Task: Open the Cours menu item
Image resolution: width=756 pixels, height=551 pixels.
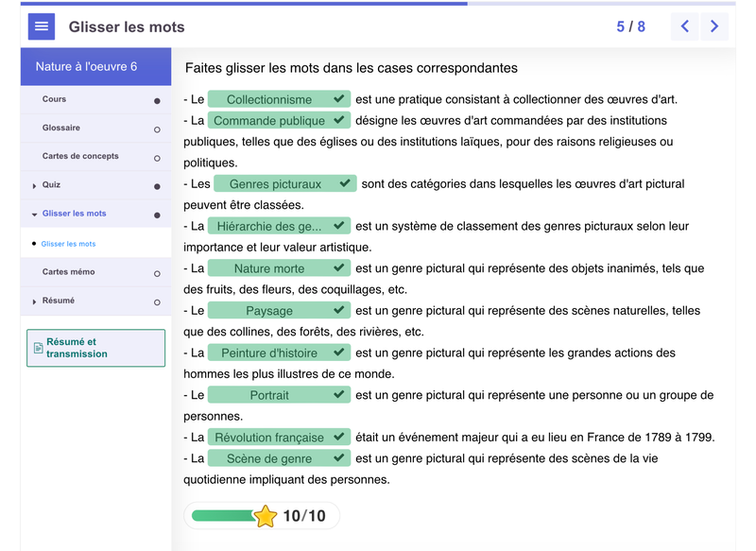Action: 54,99
